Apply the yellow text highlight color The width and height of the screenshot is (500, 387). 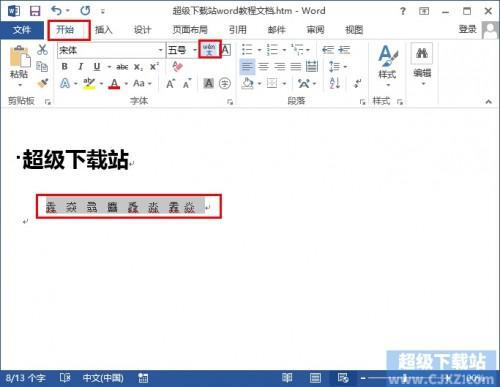[x=89, y=83]
